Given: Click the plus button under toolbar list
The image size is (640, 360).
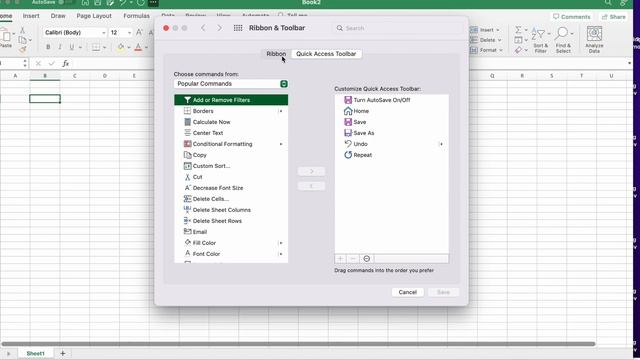Looking at the screenshot, I should point(340,259).
